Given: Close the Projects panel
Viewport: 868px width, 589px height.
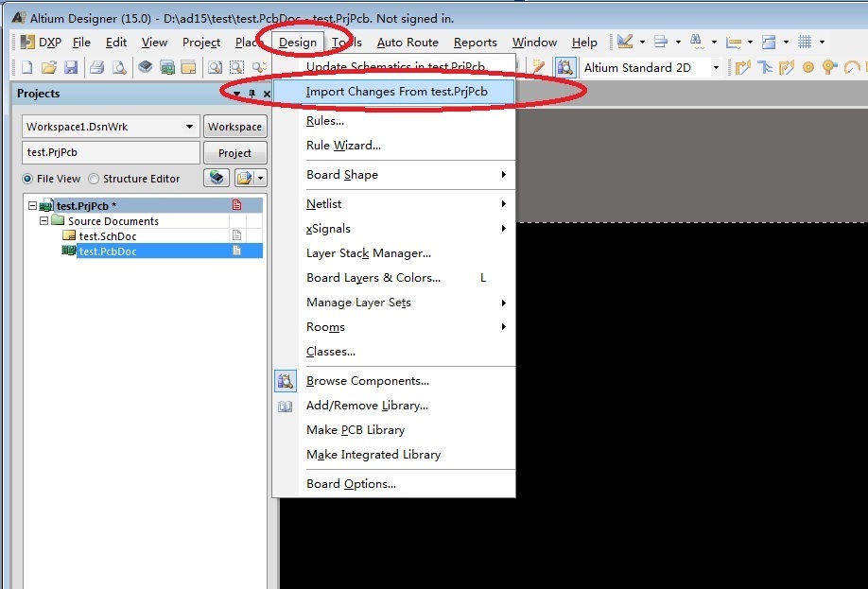Looking at the screenshot, I should (x=267, y=94).
